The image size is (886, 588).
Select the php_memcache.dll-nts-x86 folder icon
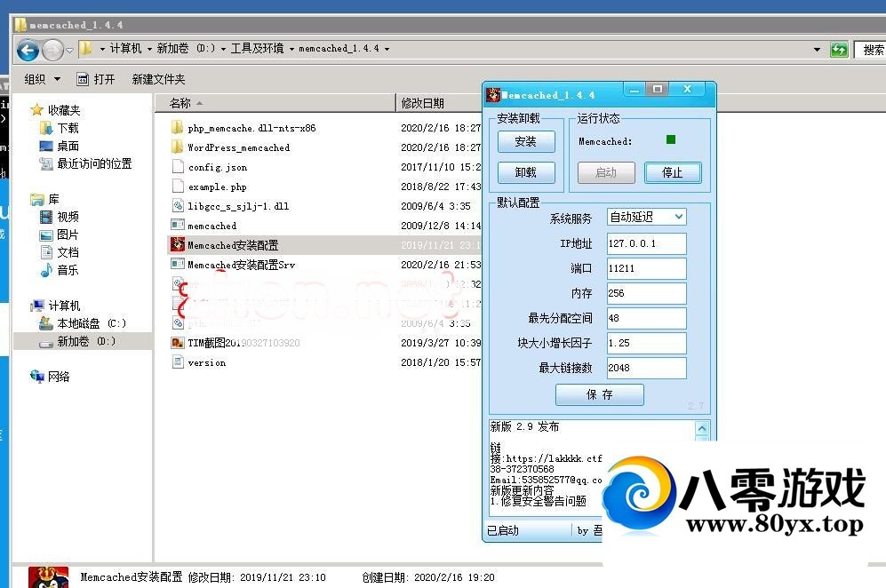178,128
